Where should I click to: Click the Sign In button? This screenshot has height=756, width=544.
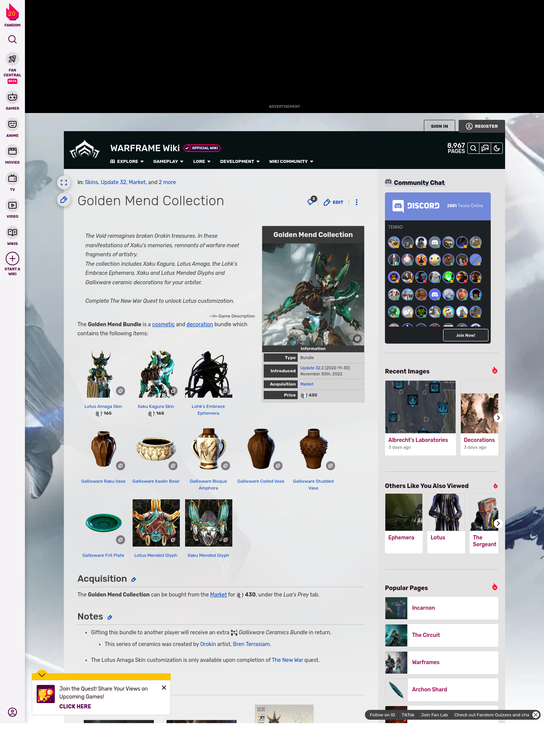pos(439,126)
